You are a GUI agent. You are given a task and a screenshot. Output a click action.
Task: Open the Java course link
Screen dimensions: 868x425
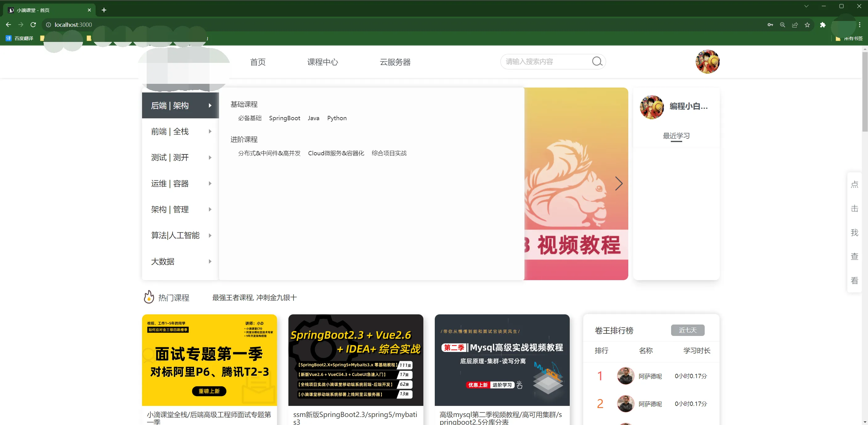pyautogui.click(x=313, y=118)
